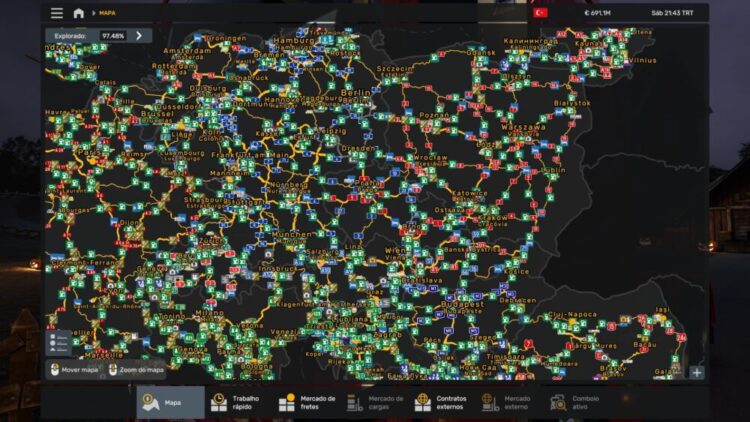Image resolution: width=750 pixels, height=422 pixels.
Task: Click the Szczecin city label
Action: (394, 68)
